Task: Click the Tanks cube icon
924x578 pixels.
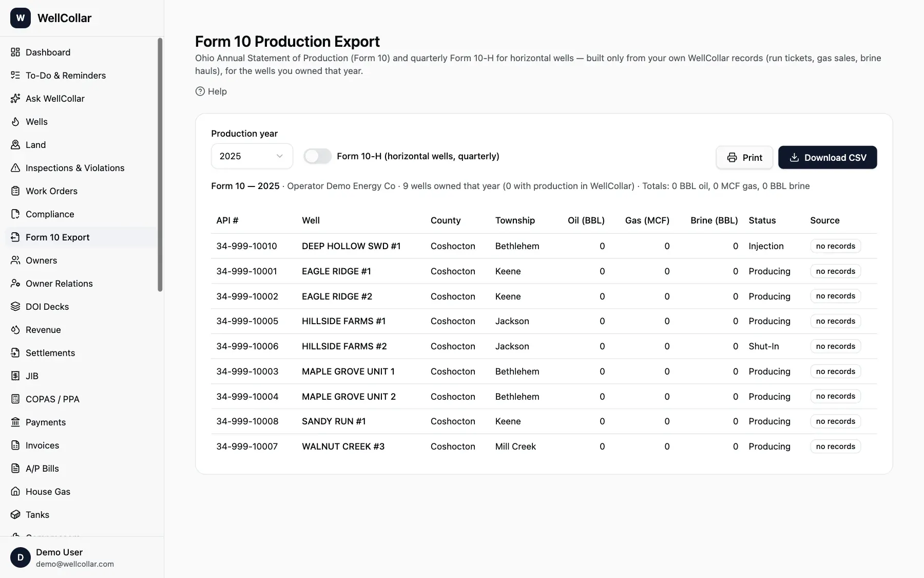Action: (x=15, y=515)
